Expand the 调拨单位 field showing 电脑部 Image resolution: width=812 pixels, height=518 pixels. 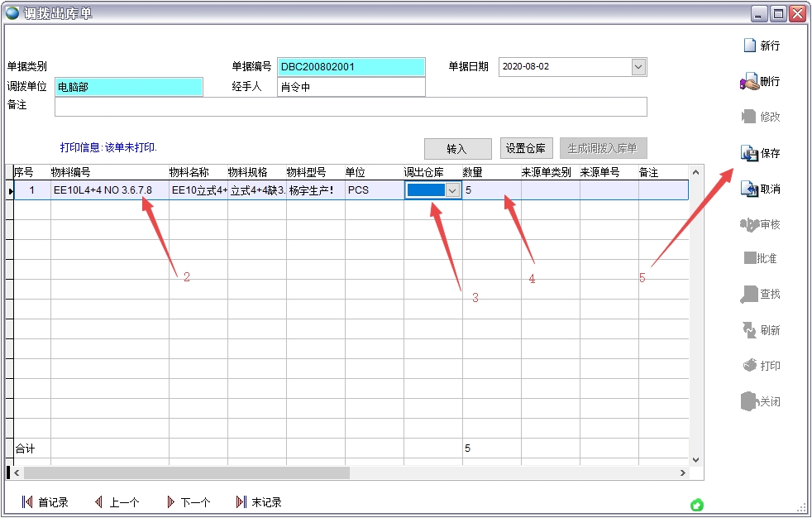tap(128, 86)
